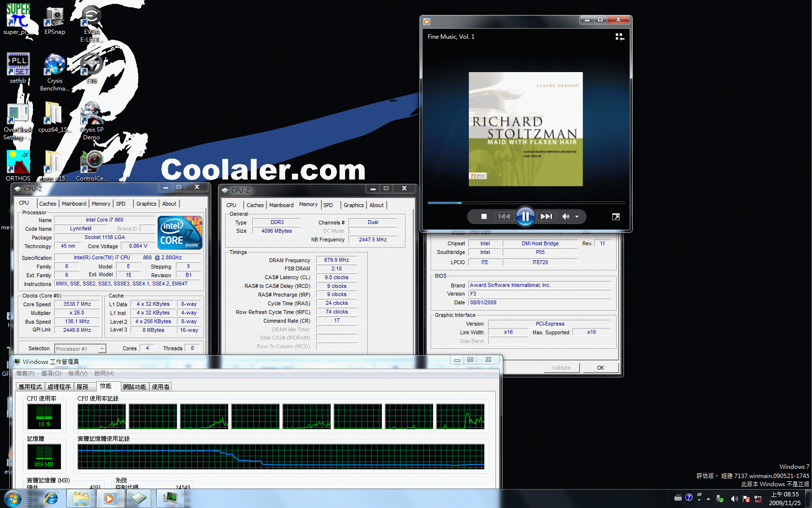Click the Validate button in CPU-Z
The image size is (812, 508).
tap(561, 368)
